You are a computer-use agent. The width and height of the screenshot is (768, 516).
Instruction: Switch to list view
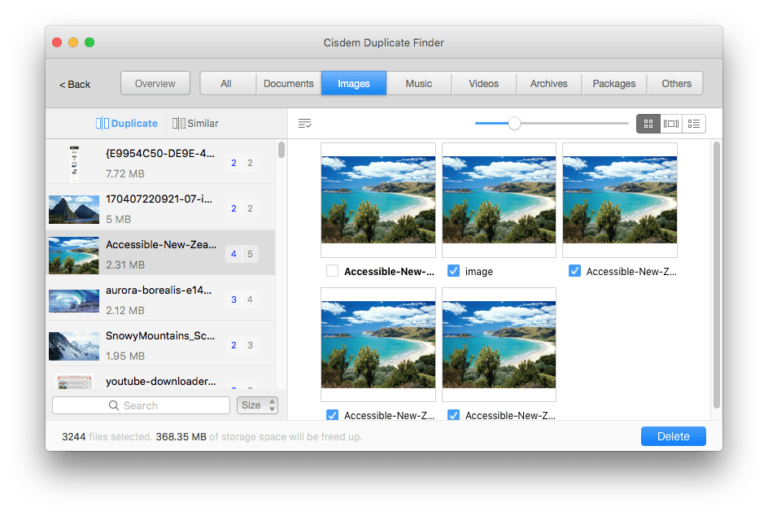click(x=694, y=124)
